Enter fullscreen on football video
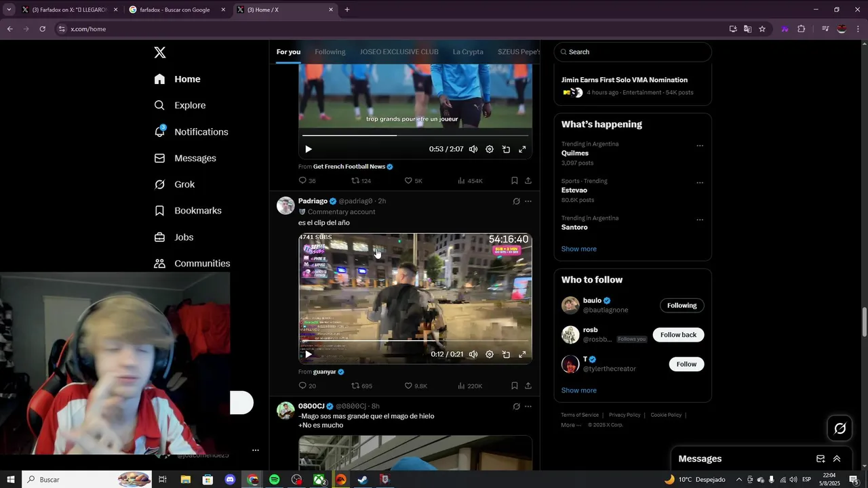The height and width of the screenshot is (488, 868). pos(522,149)
